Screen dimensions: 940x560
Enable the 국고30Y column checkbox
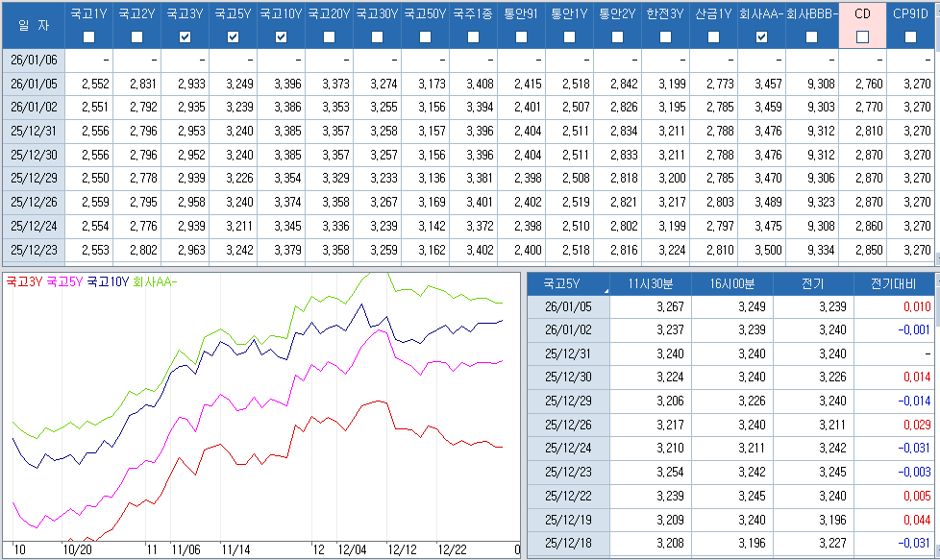point(377,37)
